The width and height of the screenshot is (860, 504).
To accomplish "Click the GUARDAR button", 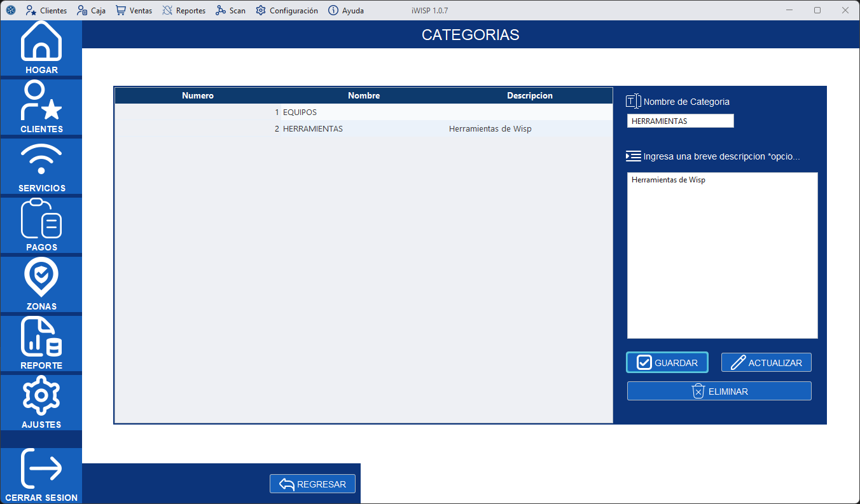I will click(667, 362).
